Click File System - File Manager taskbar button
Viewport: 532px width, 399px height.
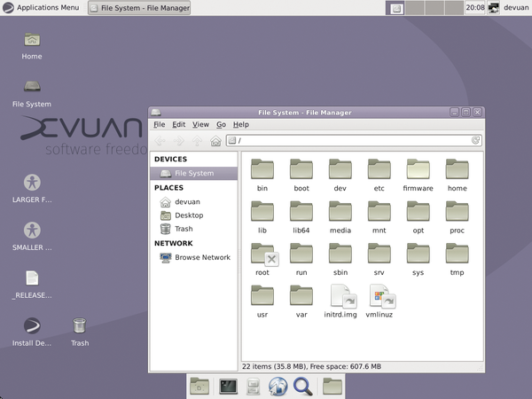tap(139, 8)
